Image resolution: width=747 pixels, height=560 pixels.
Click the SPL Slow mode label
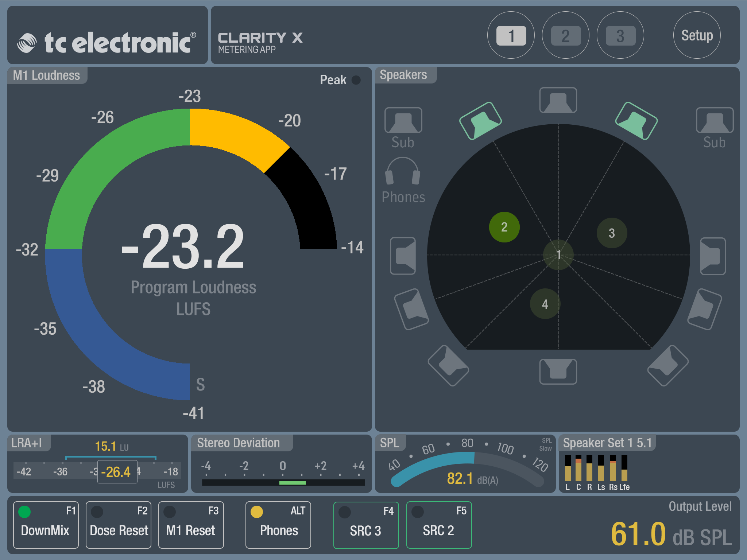coord(546,444)
